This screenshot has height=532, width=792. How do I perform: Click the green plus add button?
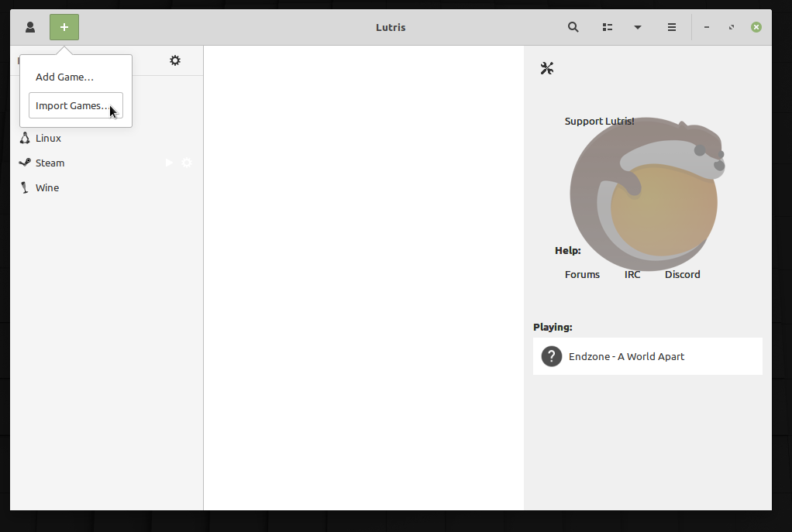click(64, 27)
